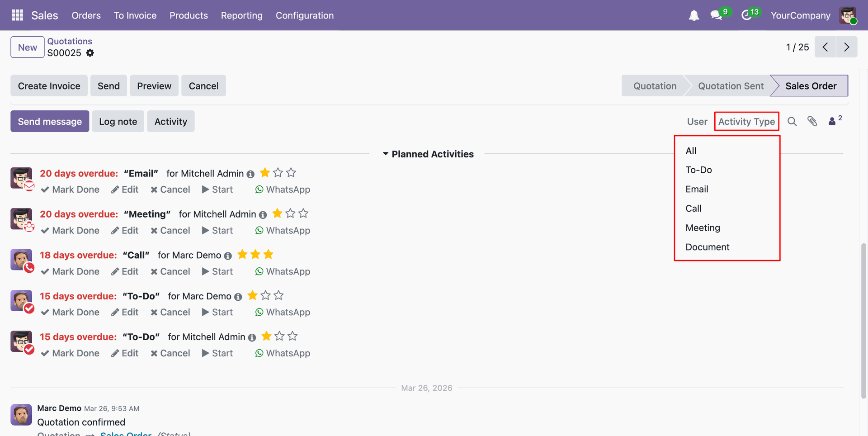Click the Quotation Sent status stage
This screenshot has height=436, width=868.
click(x=731, y=86)
